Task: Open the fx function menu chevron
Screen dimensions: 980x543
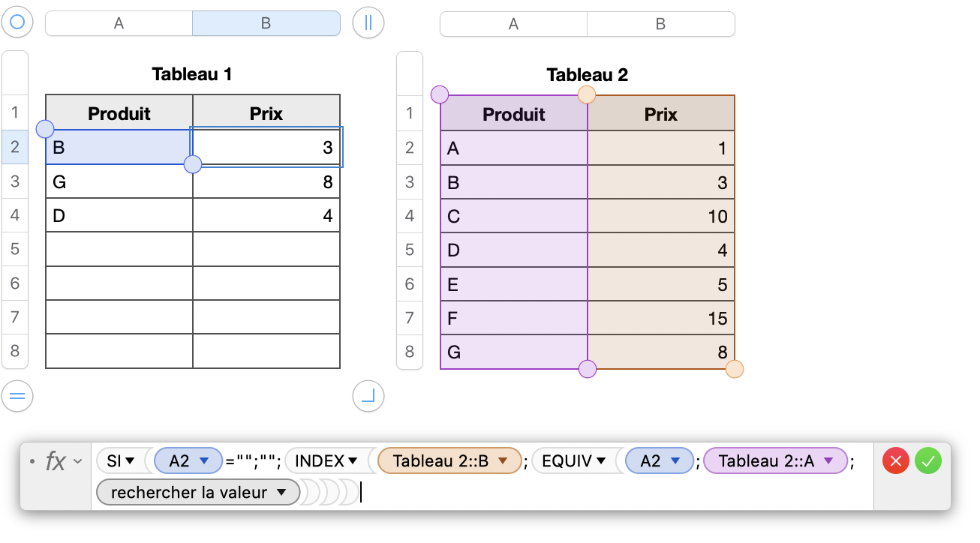Action: coord(77,461)
